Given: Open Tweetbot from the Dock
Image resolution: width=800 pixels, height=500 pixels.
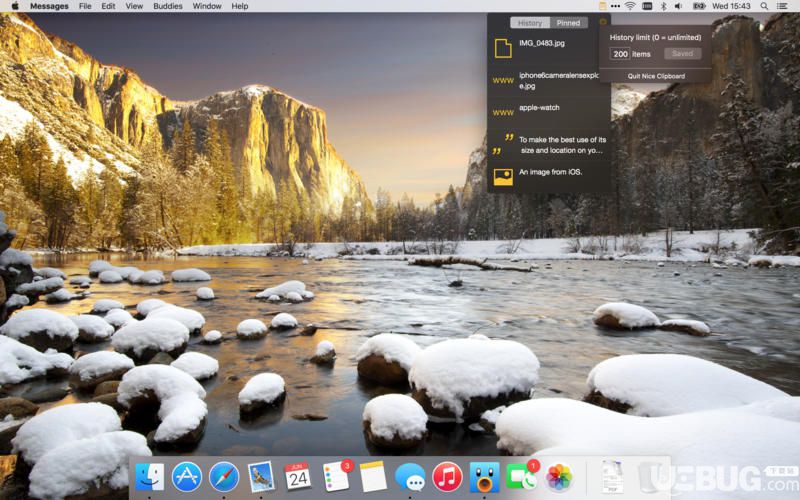Looking at the screenshot, I should pyautogui.click(x=484, y=477).
